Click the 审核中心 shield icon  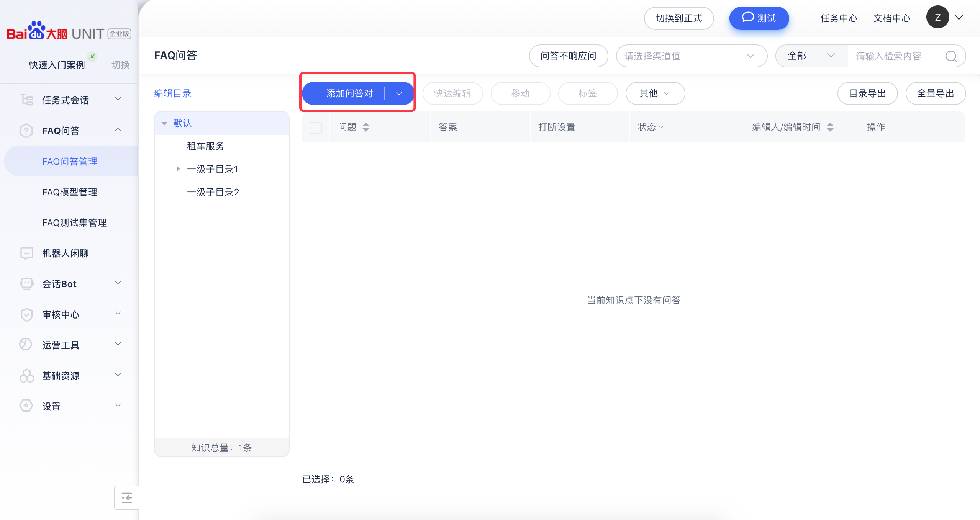(x=26, y=314)
